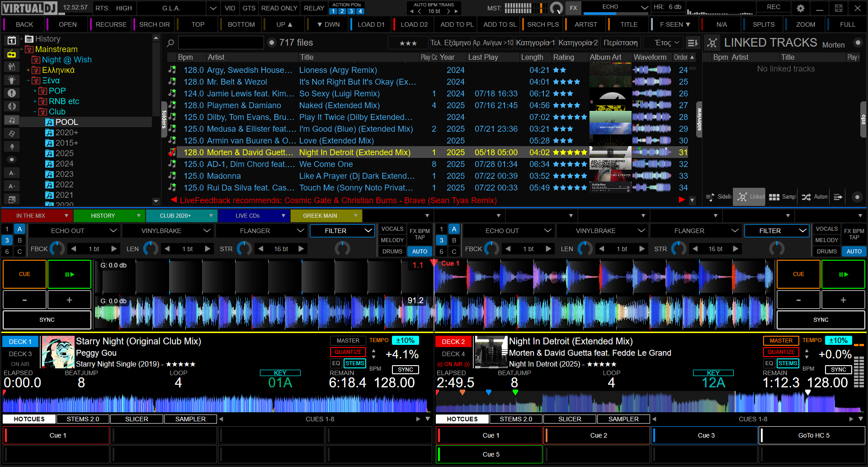
Task: Click the lightbulb icon in browser sidebar
Action: click(x=12, y=80)
